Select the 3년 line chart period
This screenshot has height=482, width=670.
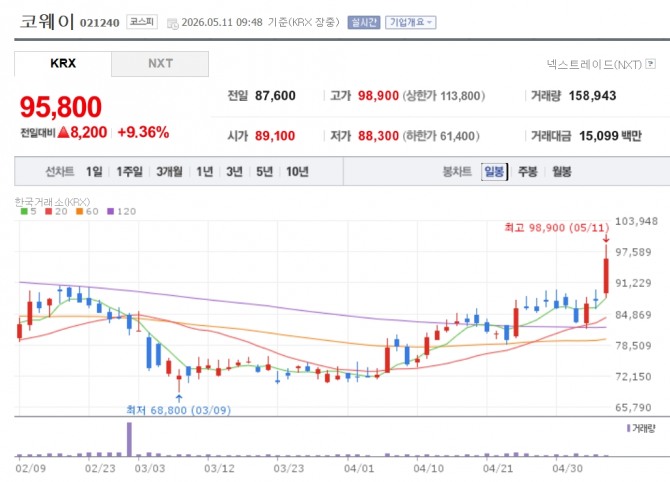coord(235,172)
